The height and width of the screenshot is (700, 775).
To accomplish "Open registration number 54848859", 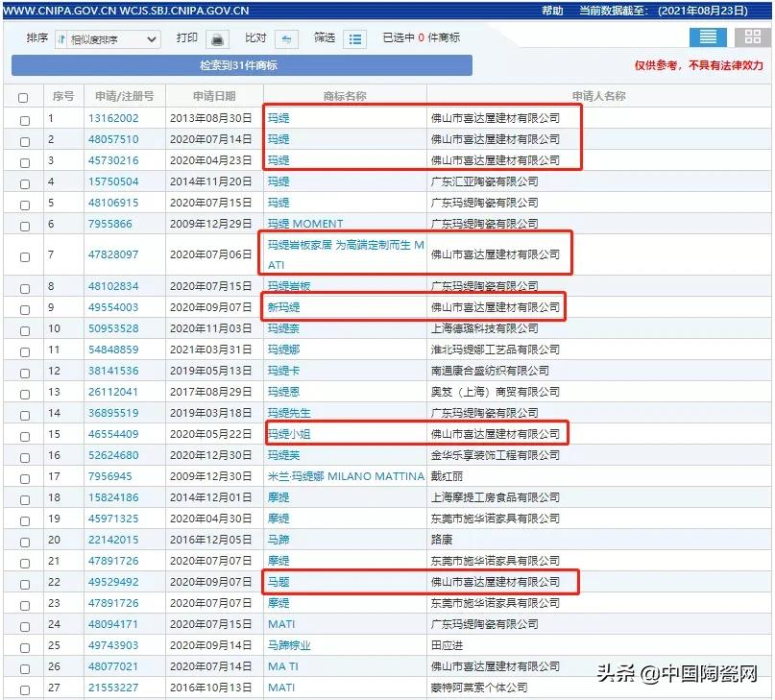I will click(113, 350).
